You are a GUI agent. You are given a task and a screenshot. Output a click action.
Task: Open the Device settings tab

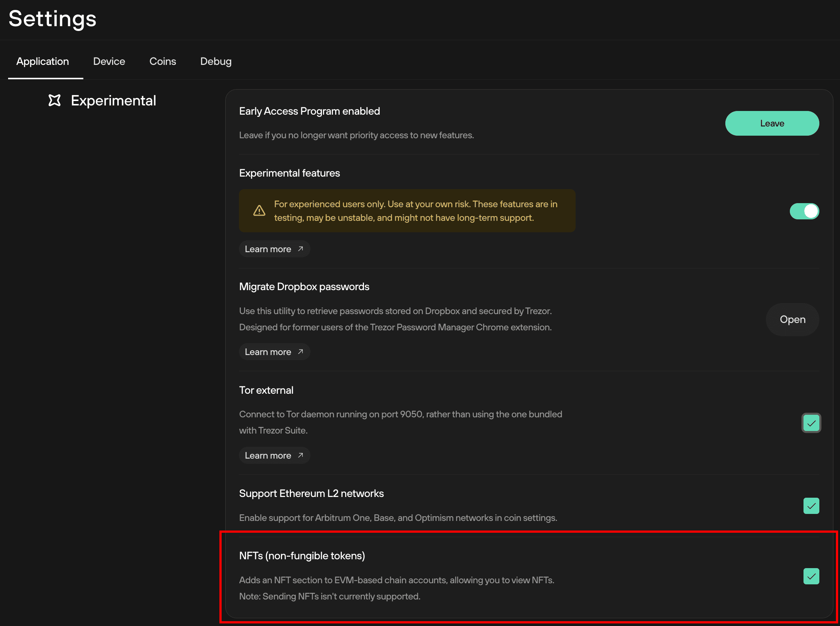109,62
